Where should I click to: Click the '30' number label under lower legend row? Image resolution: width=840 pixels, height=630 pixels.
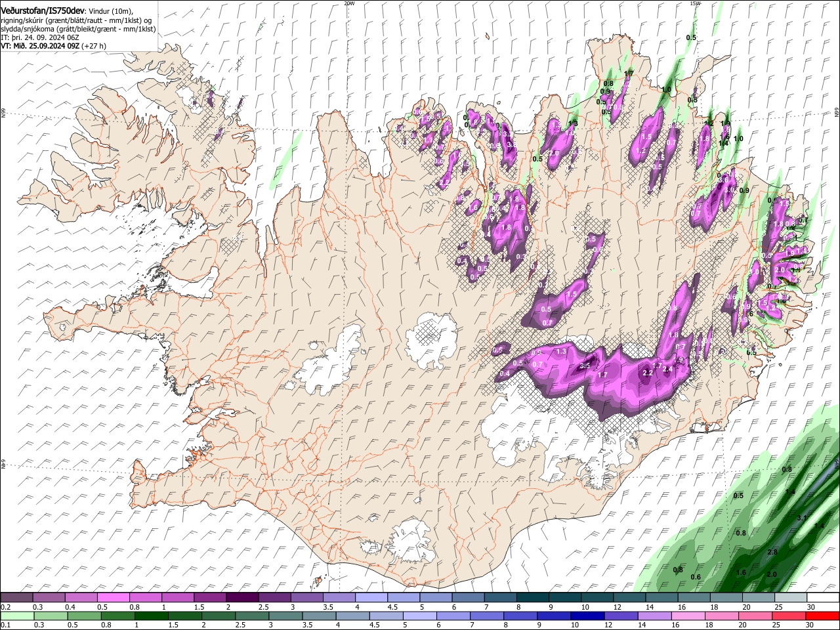(811, 625)
